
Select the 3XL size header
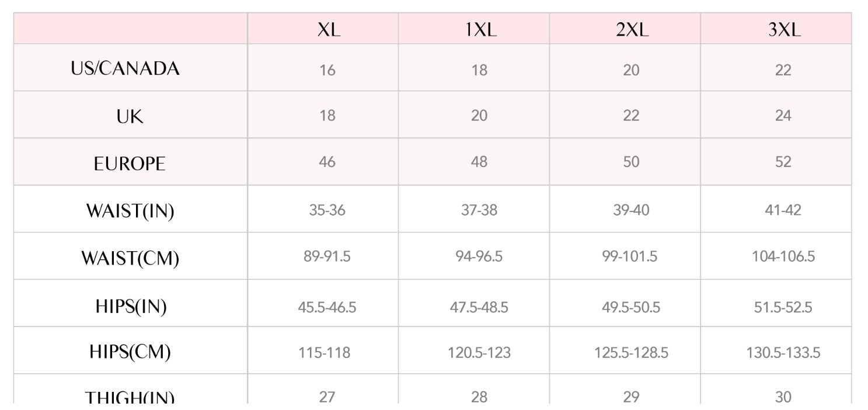tap(784, 30)
